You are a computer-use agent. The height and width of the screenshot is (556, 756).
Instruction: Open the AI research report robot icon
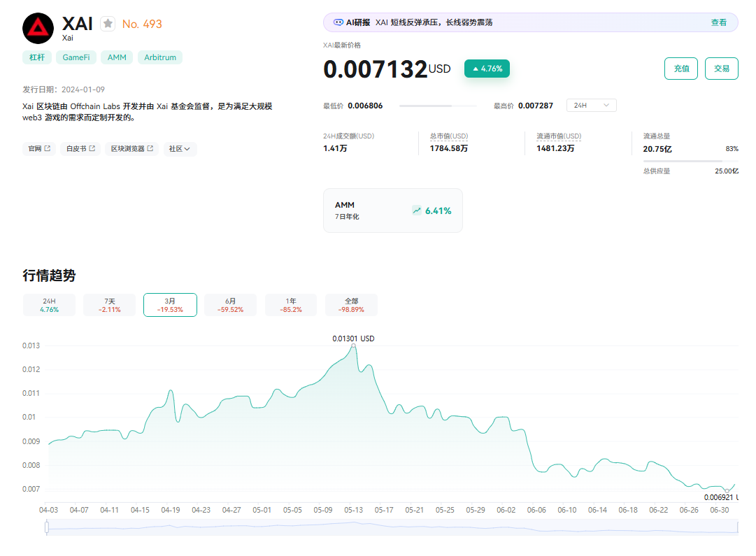pos(338,22)
